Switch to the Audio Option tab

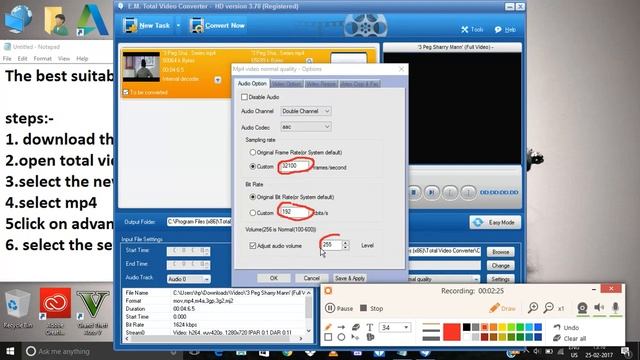coord(252,83)
